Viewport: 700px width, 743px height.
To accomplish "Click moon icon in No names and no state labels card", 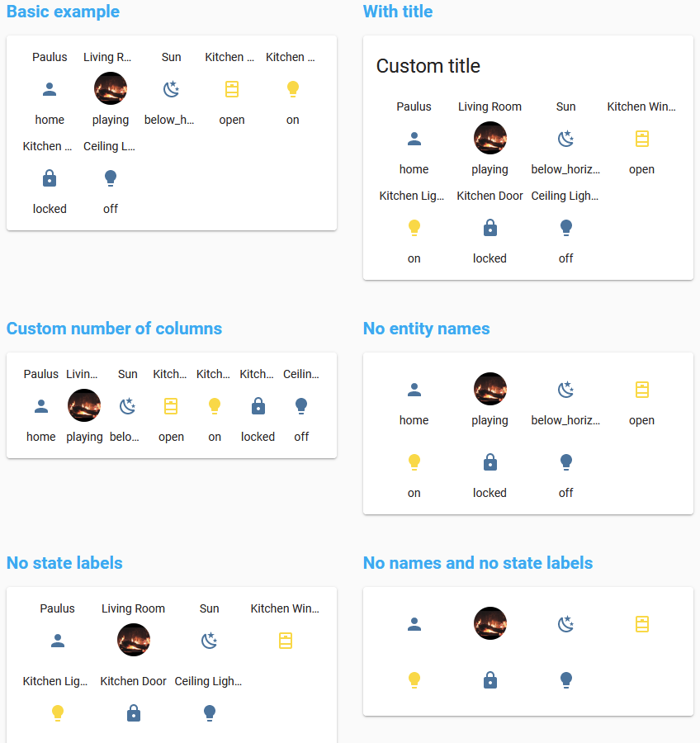I will pyautogui.click(x=565, y=624).
